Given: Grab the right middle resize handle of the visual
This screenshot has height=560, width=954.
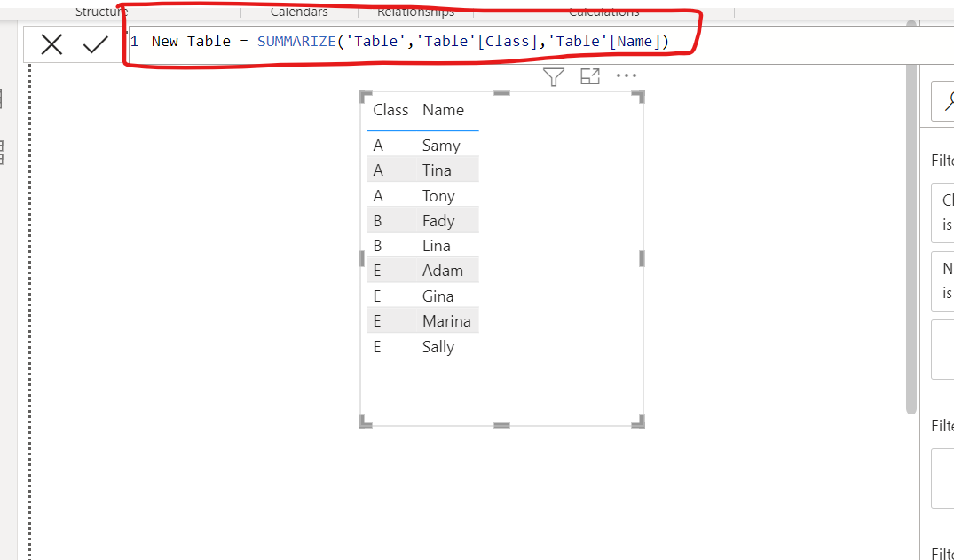Looking at the screenshot, I should click(642, 259).
